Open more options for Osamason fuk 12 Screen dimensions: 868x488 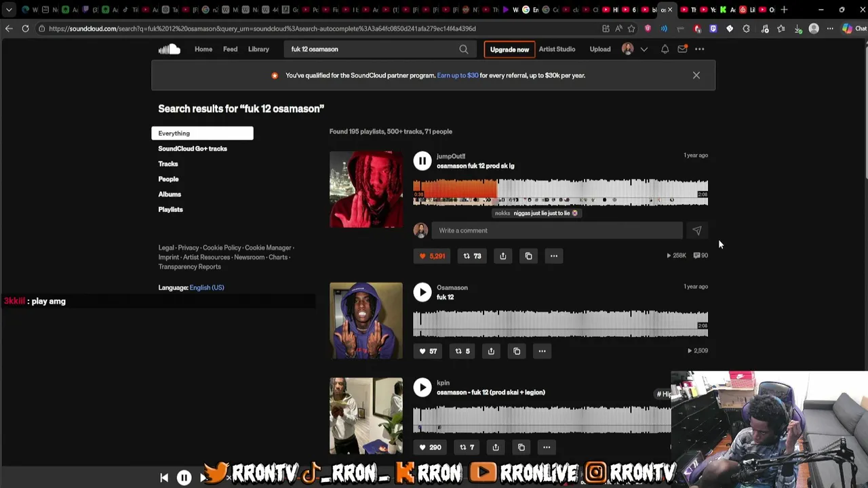tap(542, 351)
